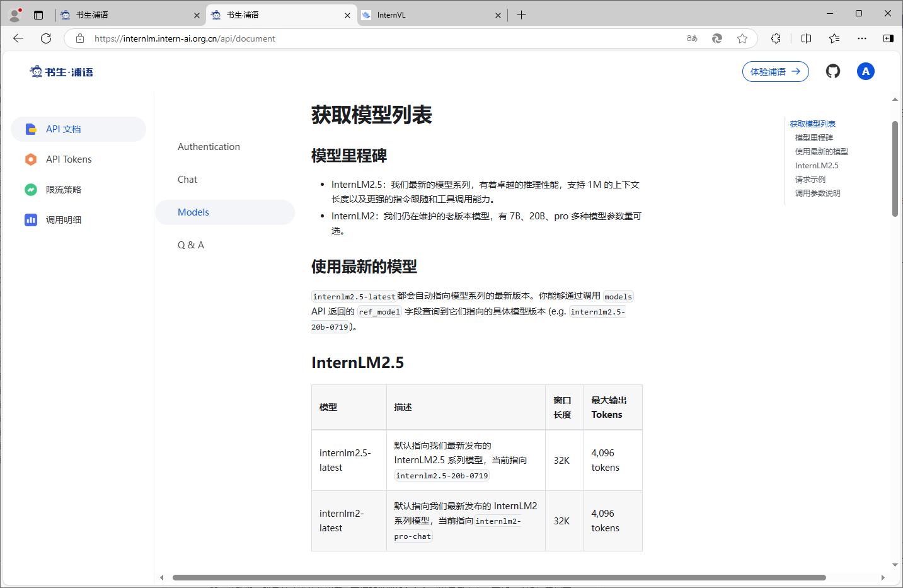Viewport: 903px width, 588px height.
Task: Click the 限流策略 green icon
Action: (x=31, y=190)
